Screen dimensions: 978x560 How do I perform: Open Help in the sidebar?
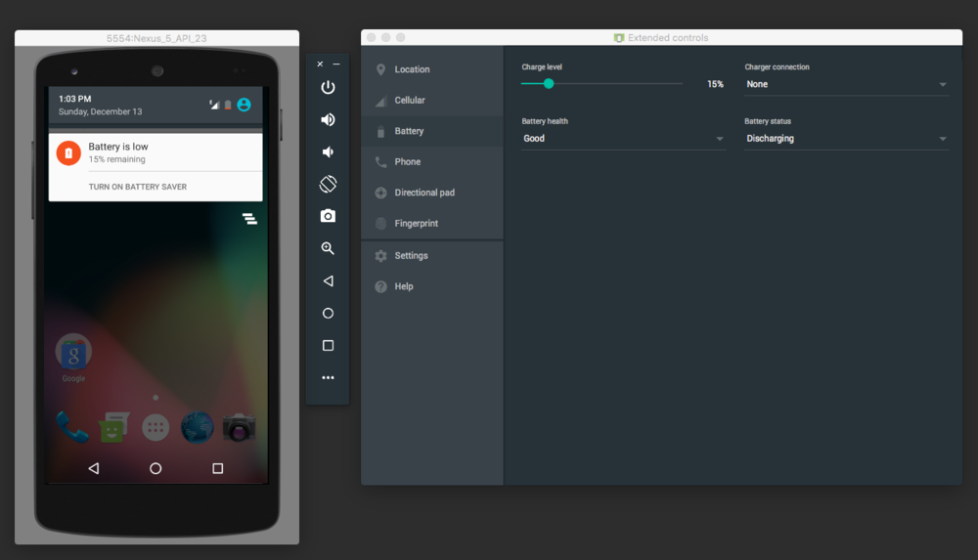[x=404, y=286]
